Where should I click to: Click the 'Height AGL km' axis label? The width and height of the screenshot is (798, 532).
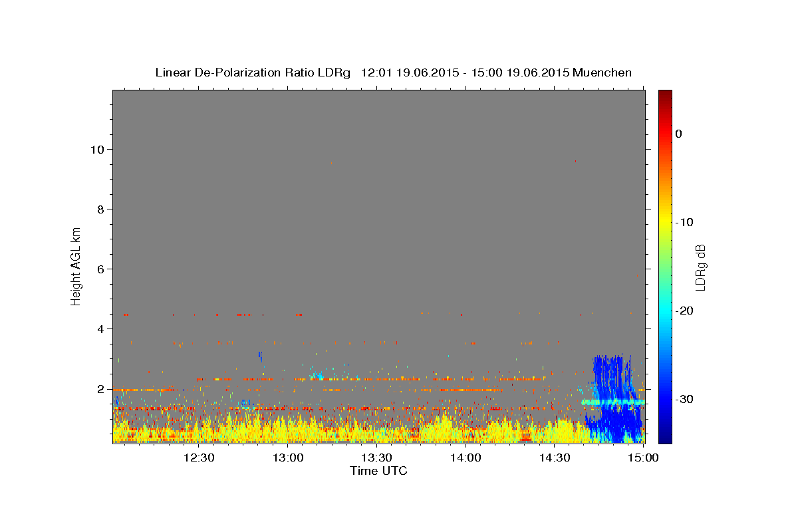76,265
